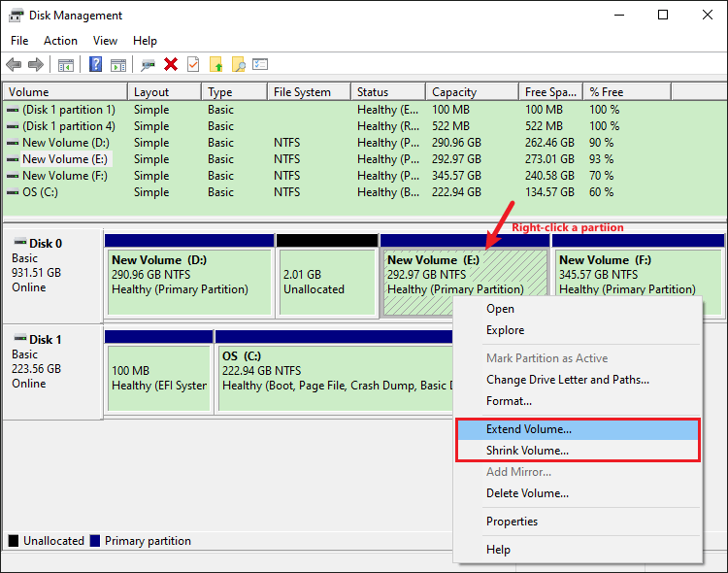The height and width of the screenshot is (573, 728).
Task: Select Change Drive Letter and Paths...
Action: (578, 380)
